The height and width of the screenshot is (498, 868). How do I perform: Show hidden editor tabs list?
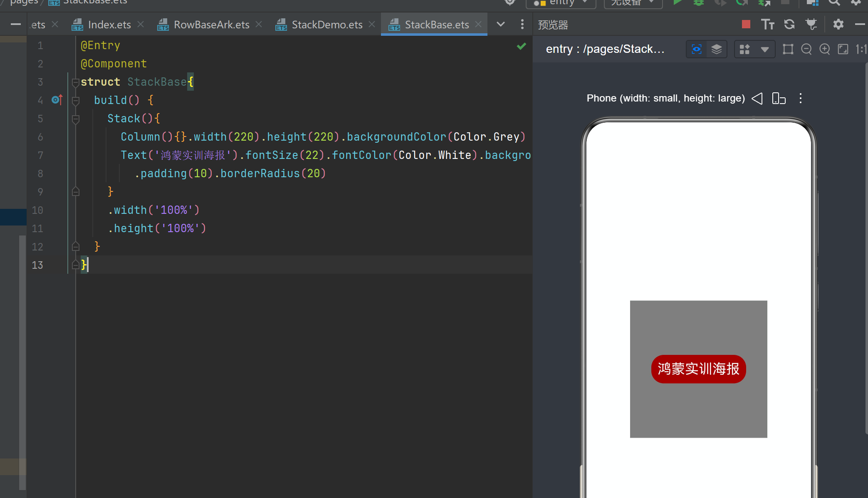pyautogui.click(x=501, y=25)
